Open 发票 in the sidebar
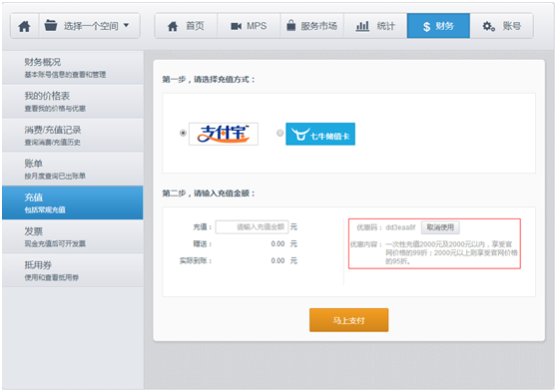The width and height of the screenshot is (557, 392). pos(73,236)
